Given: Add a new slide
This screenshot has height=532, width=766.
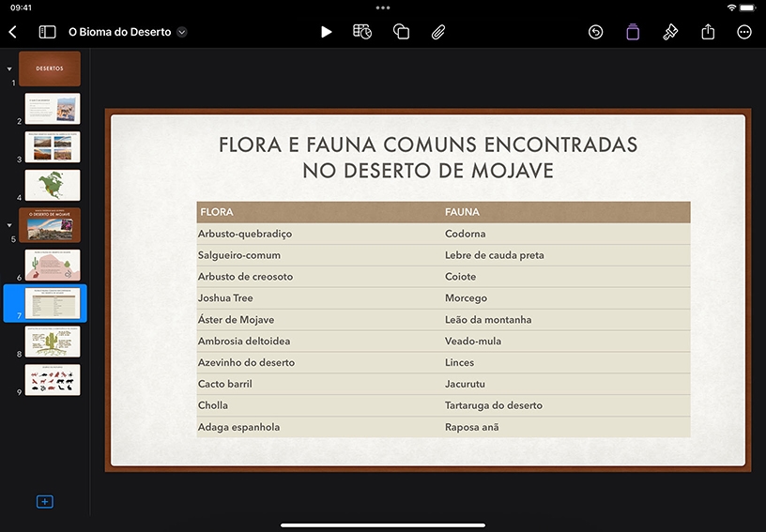Looking at the screenshot, I should pyautogui.click(x=44, y=502).
